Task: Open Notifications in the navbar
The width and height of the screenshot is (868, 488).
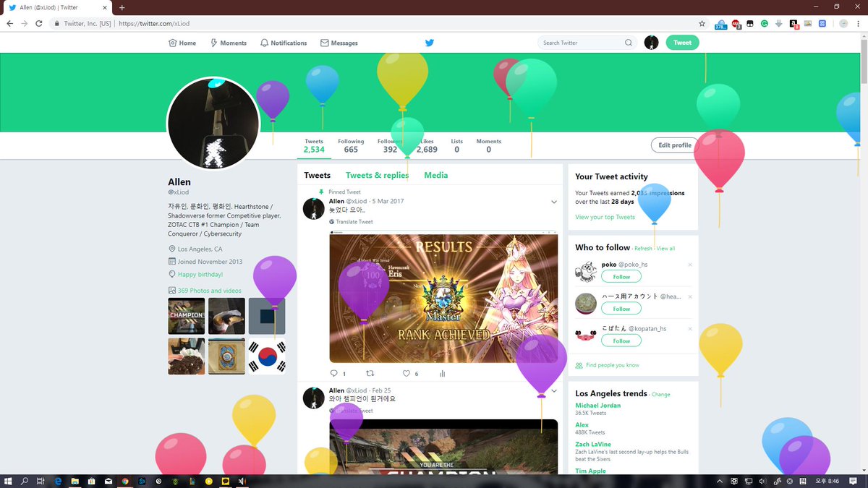Action: point(284,43)
